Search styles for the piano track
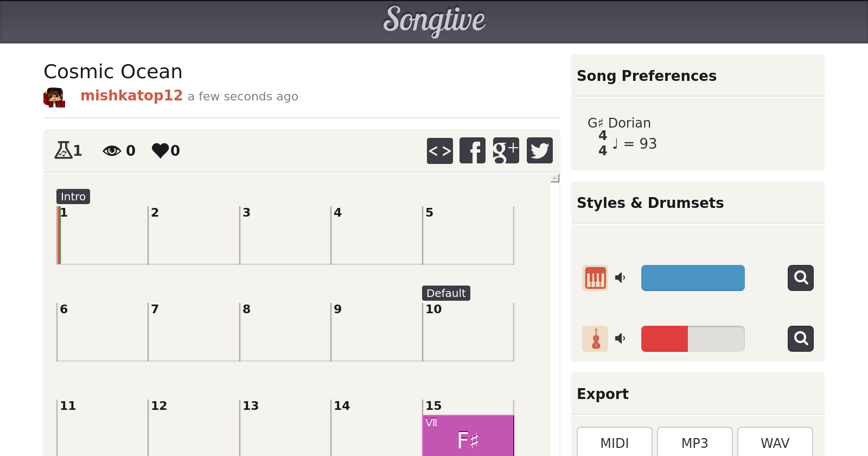 click(x=800, y=278)
